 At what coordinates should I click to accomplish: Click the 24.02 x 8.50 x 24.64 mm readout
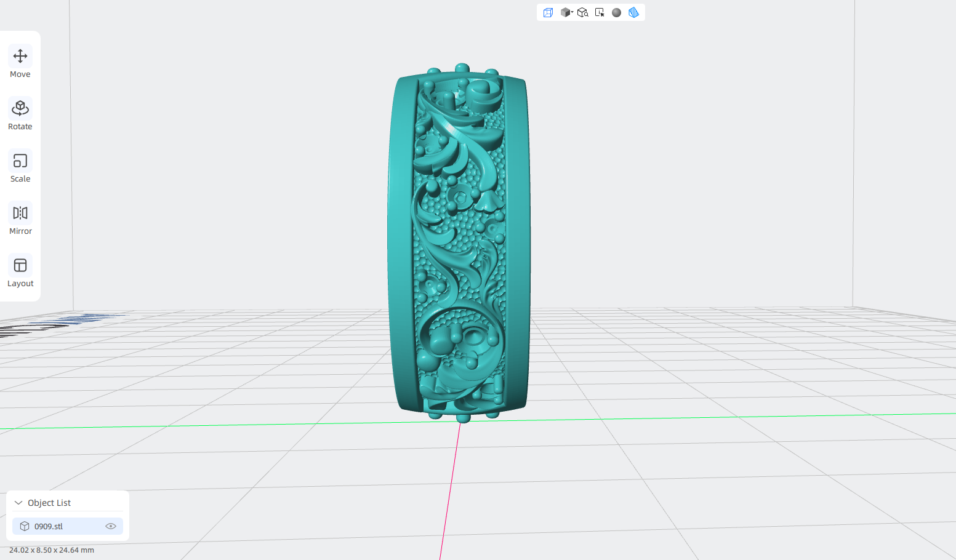pos(52,550)
